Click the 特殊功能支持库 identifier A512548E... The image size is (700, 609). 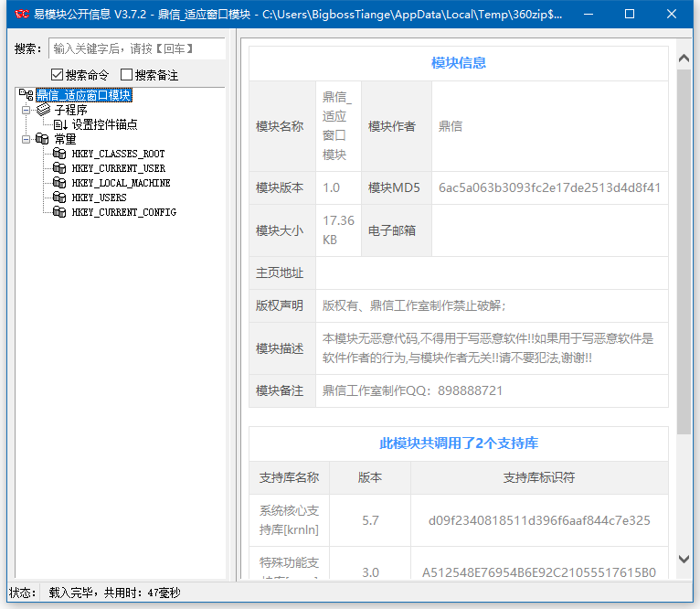coord(539,572)
